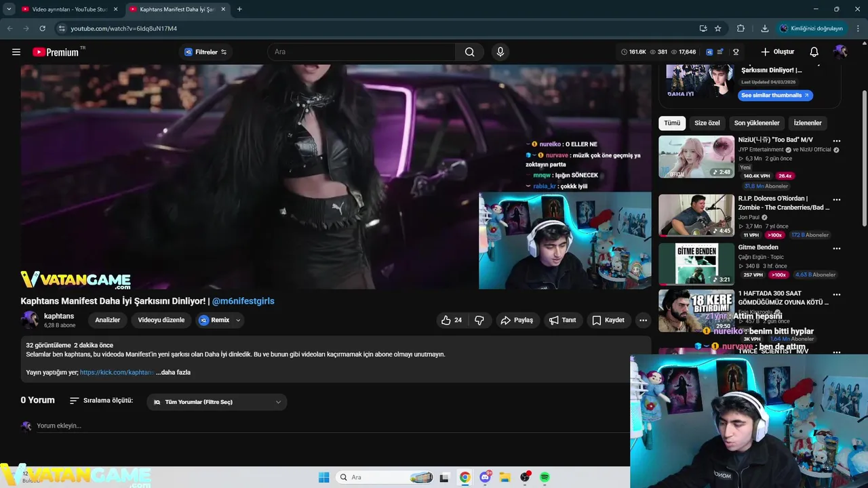Focus the YouTube search box

pos(363,52)
